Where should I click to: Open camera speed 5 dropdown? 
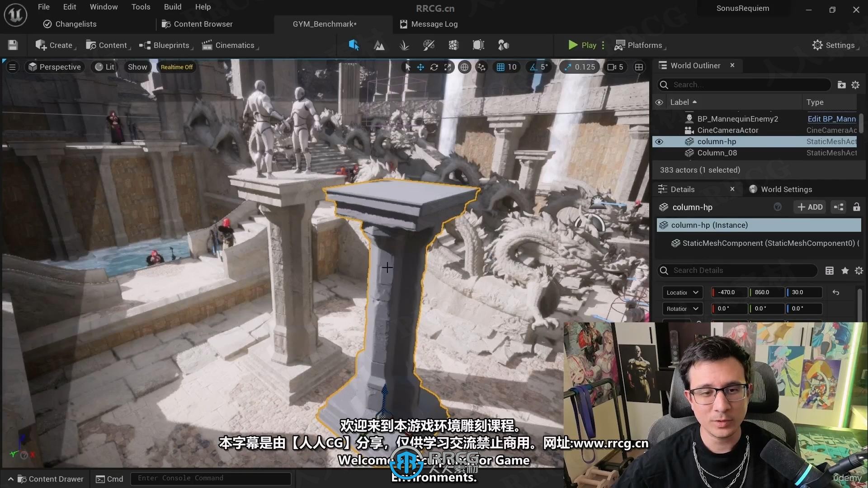tap(616, 67)
